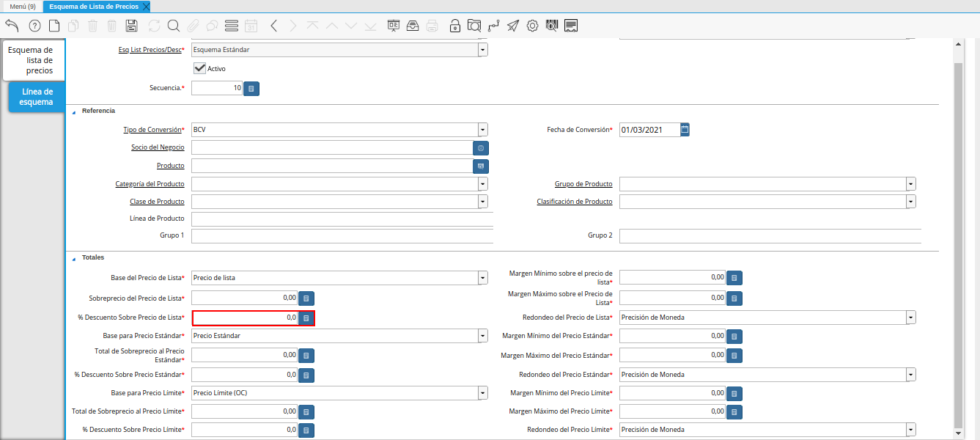980x440 pixels.
Task: Open Redondeo del Precio de Lista dropdown
Action: pos(910,318)
